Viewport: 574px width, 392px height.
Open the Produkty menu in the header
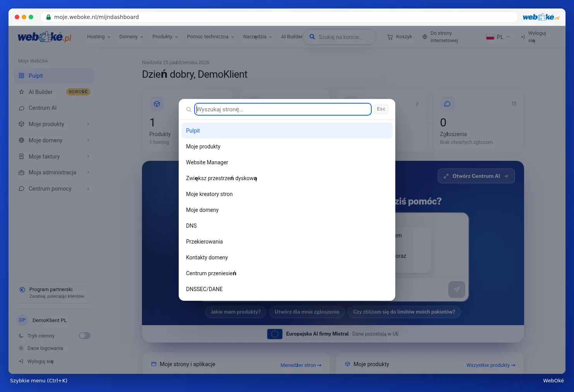(x=165, y=37)
